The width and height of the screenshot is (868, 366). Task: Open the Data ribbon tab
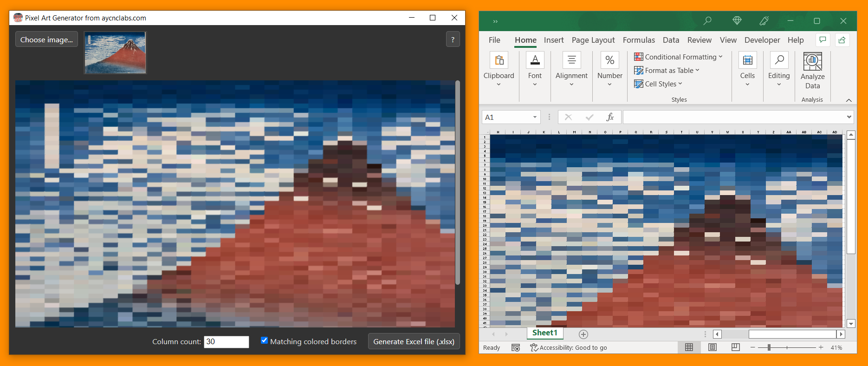(x=671, y=40)
